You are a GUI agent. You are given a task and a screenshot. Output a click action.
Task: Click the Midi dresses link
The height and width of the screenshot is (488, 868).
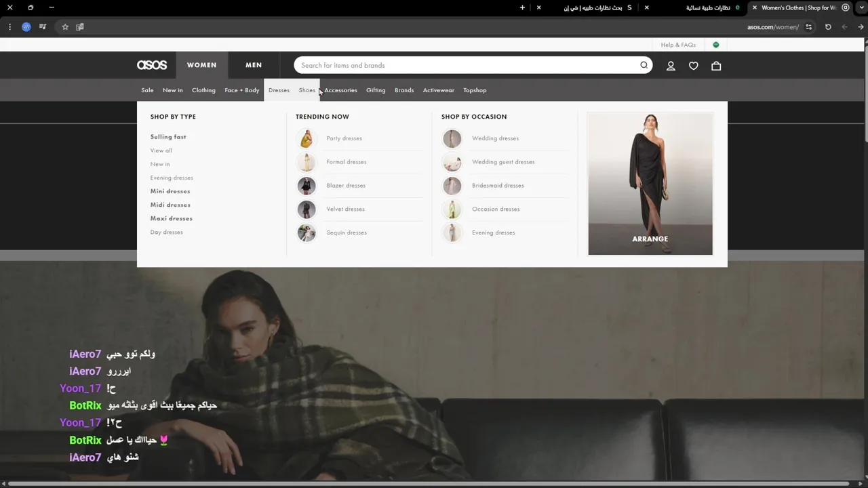(170, 205)
